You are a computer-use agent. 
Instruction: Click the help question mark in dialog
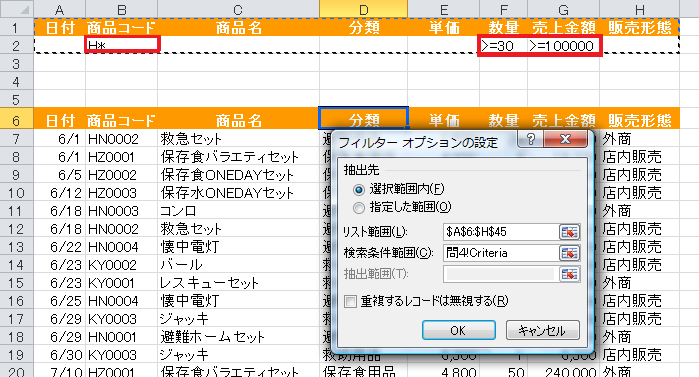530,139
